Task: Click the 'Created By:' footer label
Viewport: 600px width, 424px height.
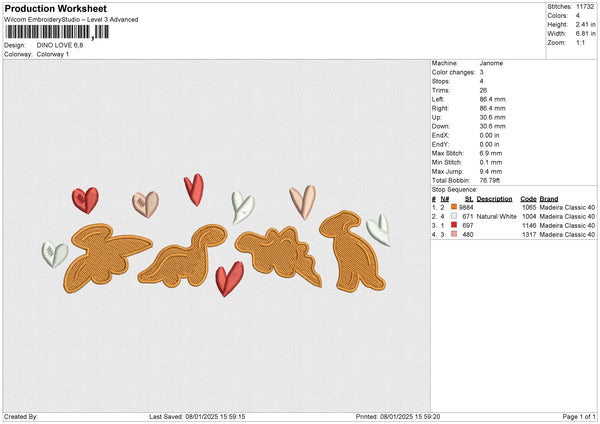Action: point(21,417)
